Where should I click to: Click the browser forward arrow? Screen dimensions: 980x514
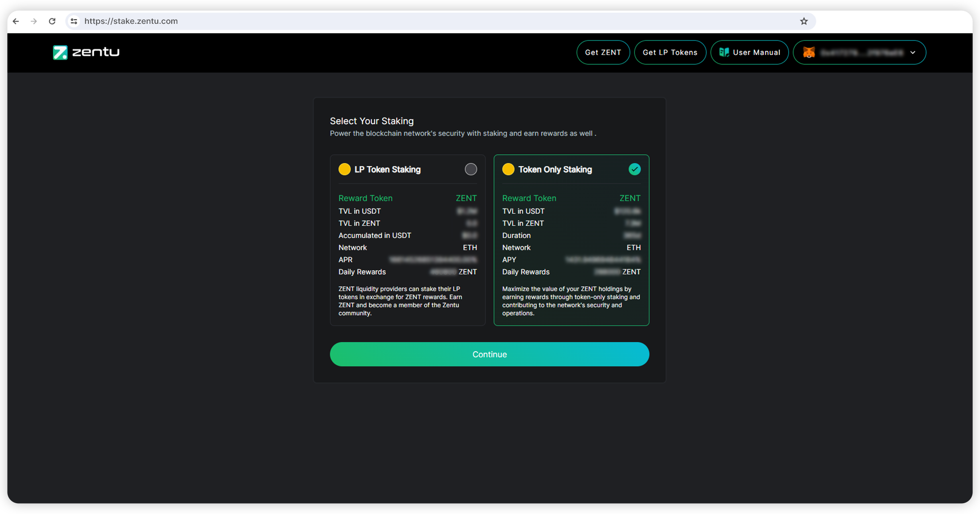(34, 21)
